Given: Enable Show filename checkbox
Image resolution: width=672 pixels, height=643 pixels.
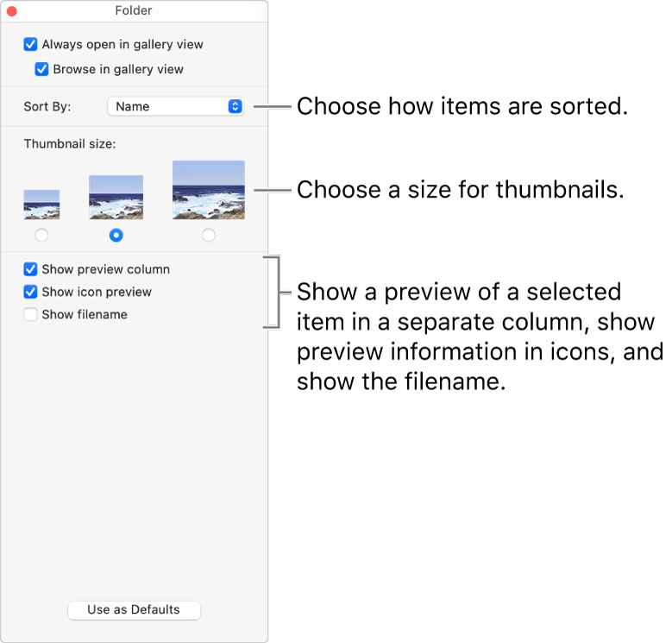Looking at the screenshot, I should [30, 314].
